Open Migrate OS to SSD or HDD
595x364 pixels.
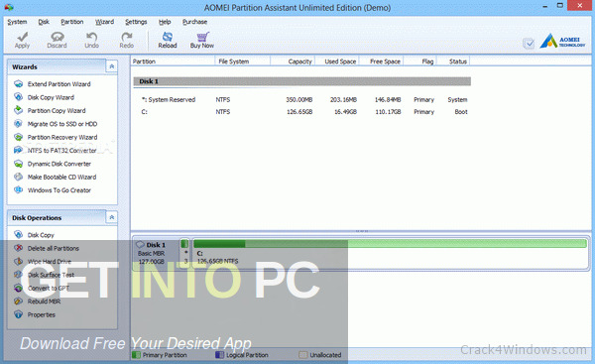(62, 124)
